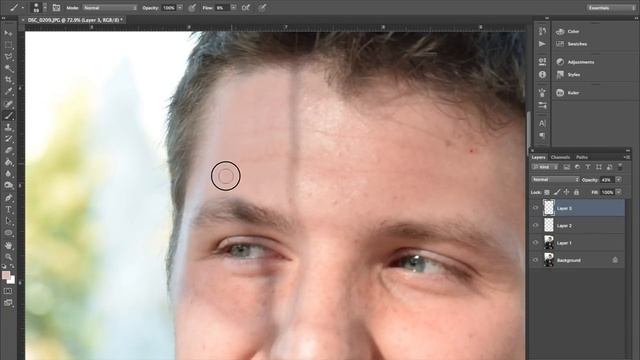Viewport: 640px width, 360px height.
Task: Select the Eyedropper tool
Action: point(8,92)
